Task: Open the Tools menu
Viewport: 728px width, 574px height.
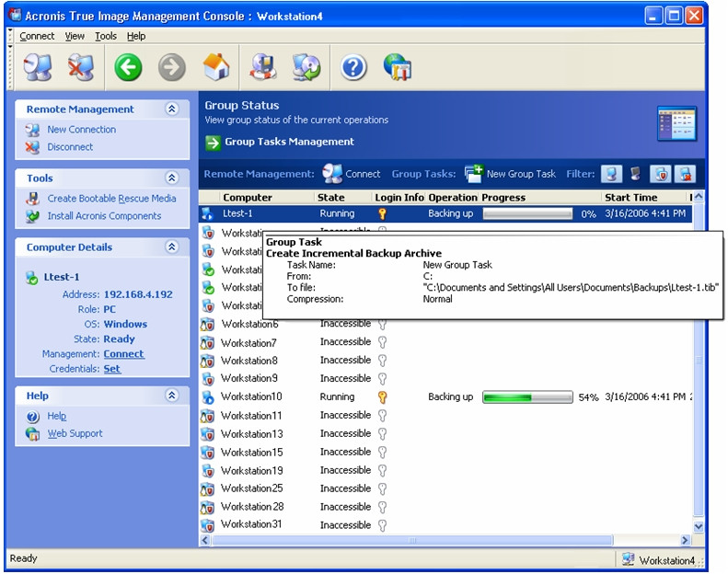Action: point(106,36)
